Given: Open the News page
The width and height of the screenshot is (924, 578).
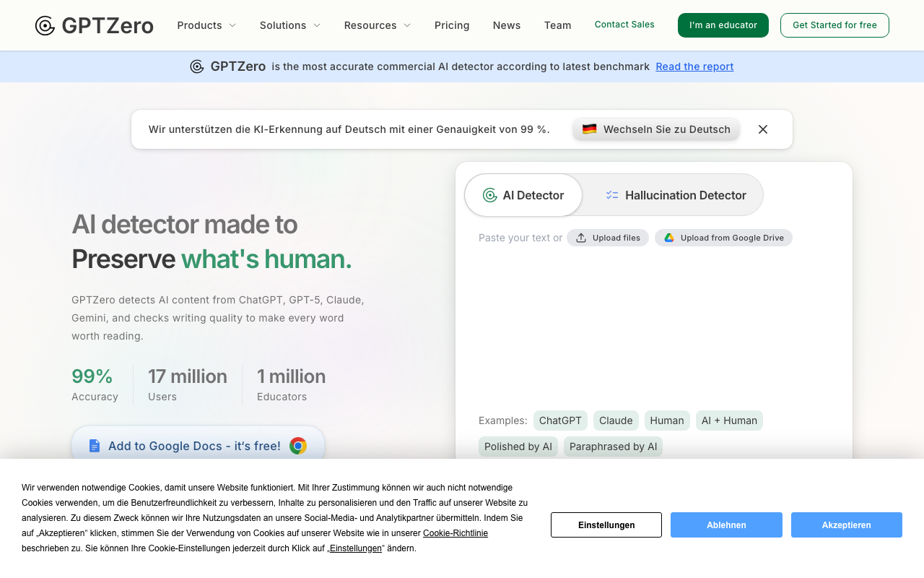Looking at the screenshot, I should (x=507, y=25).
